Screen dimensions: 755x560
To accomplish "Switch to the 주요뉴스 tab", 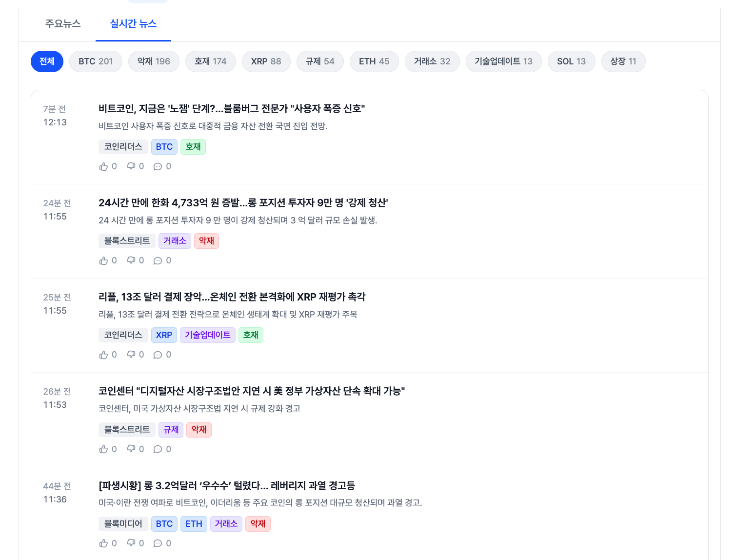I will (x=63, y=24).
